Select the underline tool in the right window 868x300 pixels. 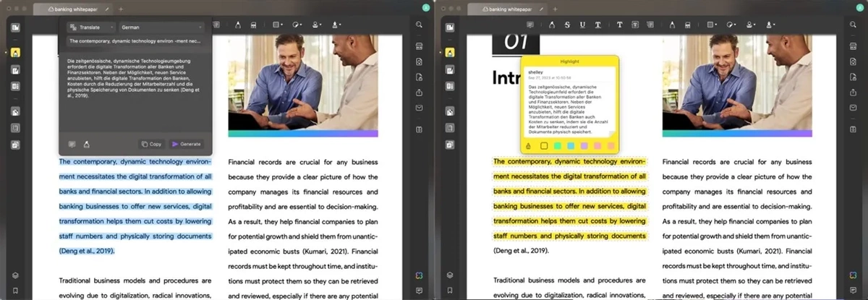[583, 25]
